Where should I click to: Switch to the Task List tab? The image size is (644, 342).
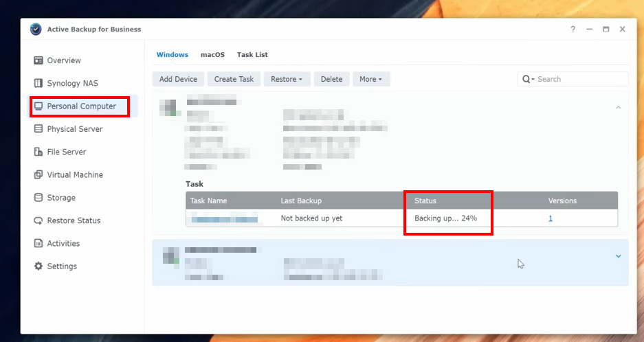(252, 55)
